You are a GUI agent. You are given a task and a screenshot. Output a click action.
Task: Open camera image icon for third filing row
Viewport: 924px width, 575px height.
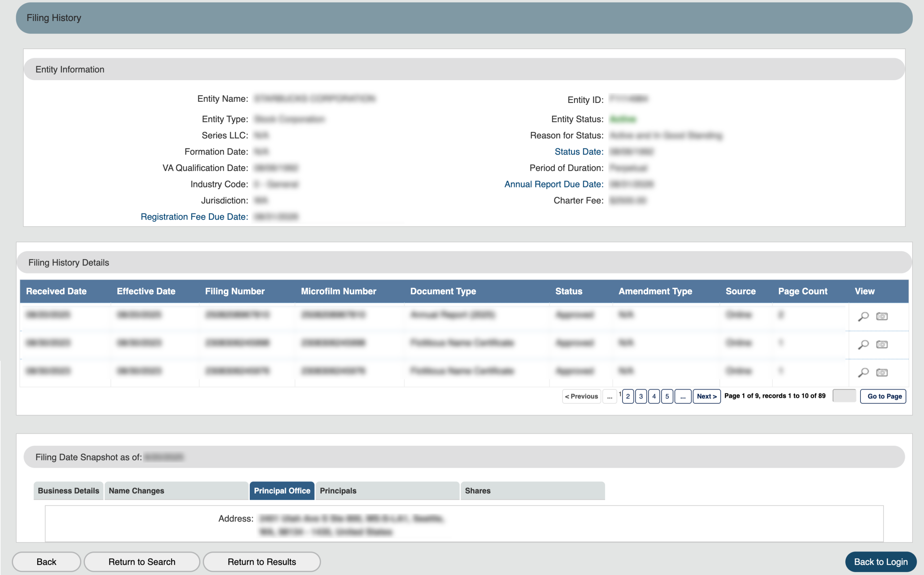pos(882,373)
